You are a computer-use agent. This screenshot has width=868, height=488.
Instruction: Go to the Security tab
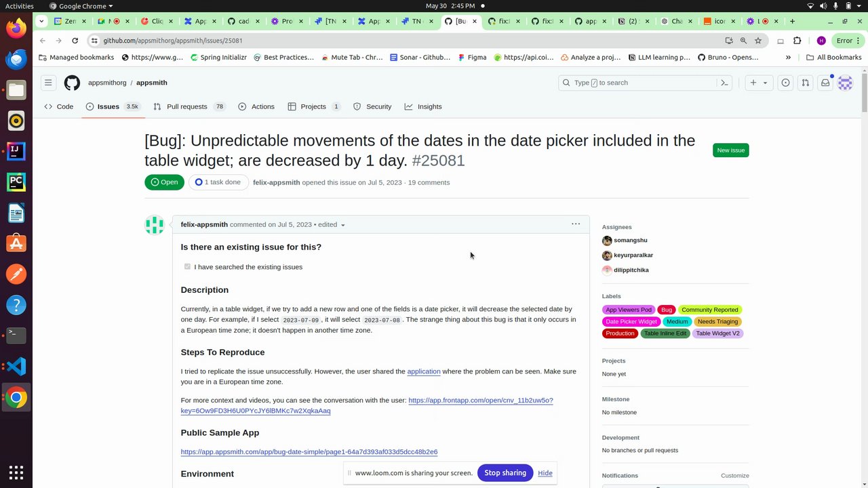(x=372, y=106)
